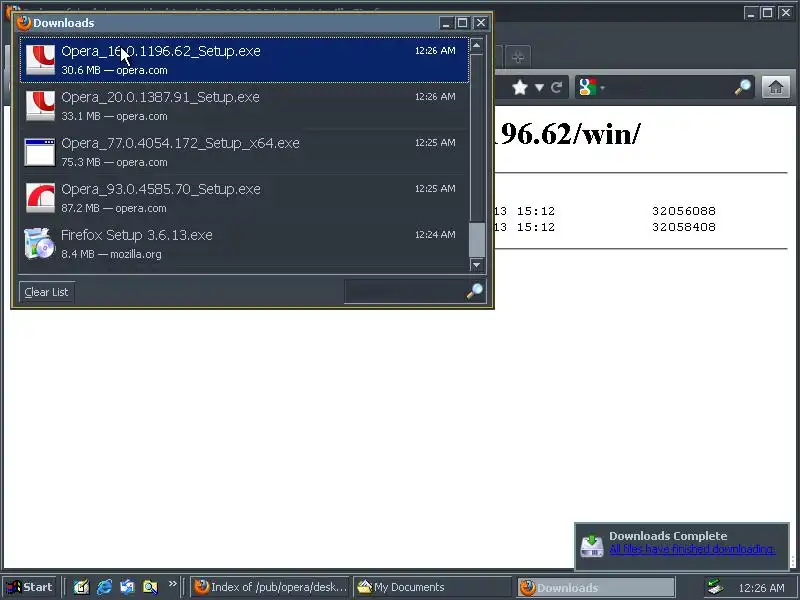The width and height of the screenshot is (800, 600).
Task: Select Opera_16.0.1196.62_Setup.exe download entry
Action: click(x=244, y=60)
